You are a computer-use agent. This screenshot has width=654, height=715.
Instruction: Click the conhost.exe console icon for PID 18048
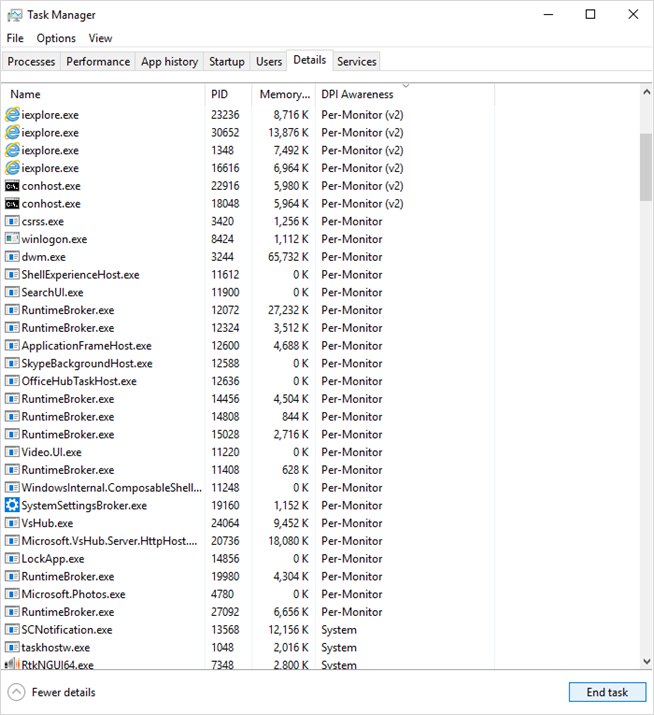12,203
